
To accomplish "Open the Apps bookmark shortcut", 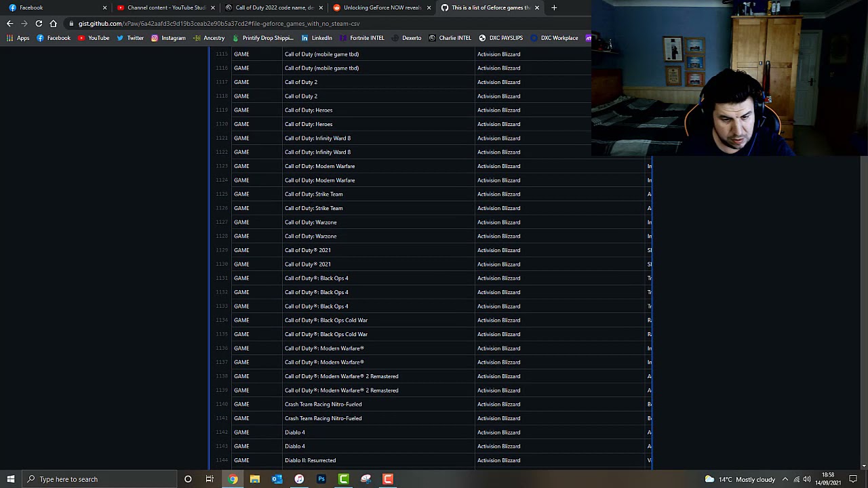I will (18, 38).
